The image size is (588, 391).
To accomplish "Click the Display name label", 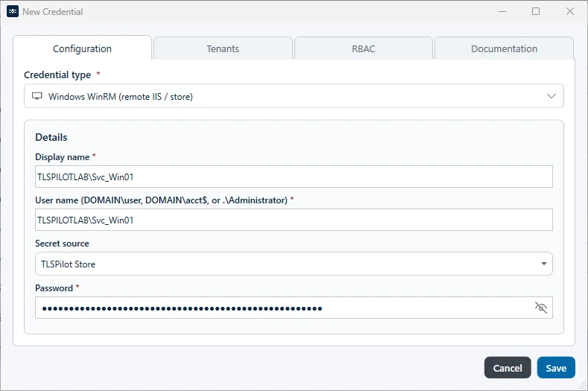I will [x=63, y=157].
